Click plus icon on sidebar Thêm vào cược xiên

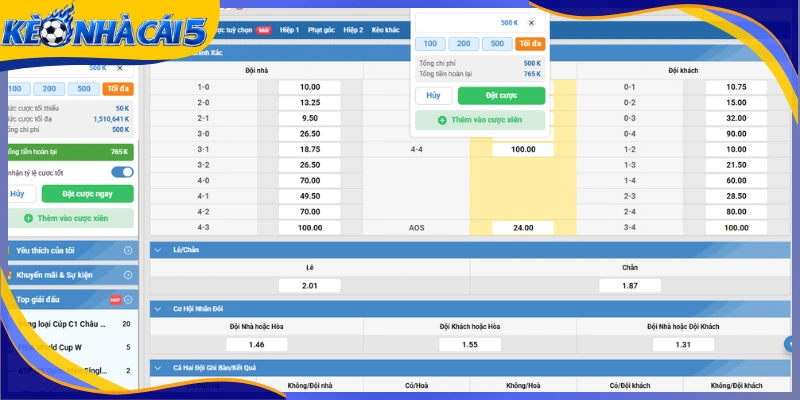29,218
